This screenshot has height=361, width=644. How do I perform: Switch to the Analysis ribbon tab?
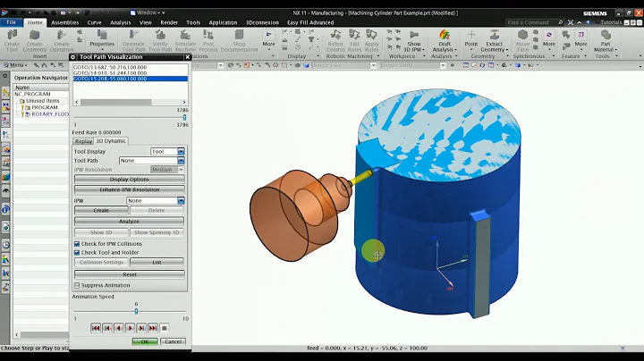click(x=121, y=22)
